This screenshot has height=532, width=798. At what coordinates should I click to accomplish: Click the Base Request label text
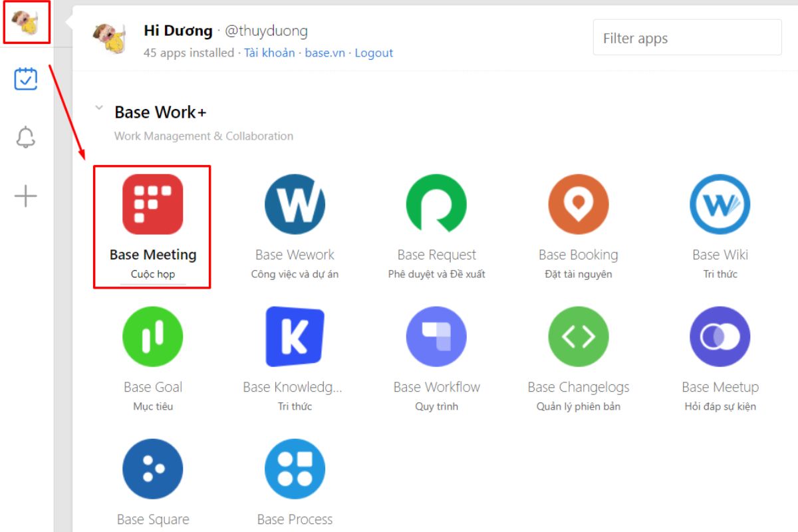point(437,255)
